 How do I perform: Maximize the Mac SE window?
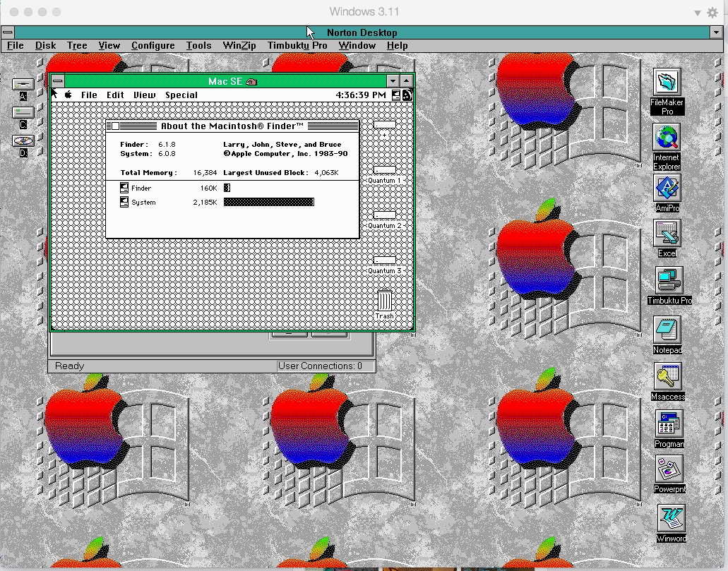pos(406,80)
